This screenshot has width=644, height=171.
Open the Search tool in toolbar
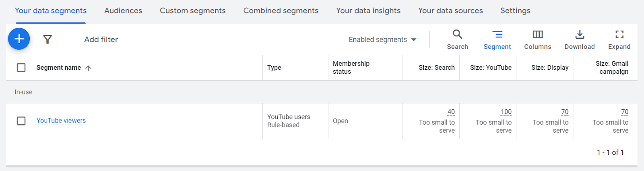[x=457, y=40]
